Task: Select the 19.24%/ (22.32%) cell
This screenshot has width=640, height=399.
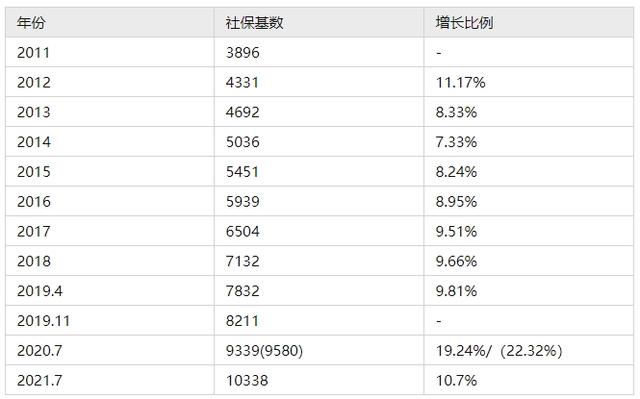Action: tap(529, 350)
